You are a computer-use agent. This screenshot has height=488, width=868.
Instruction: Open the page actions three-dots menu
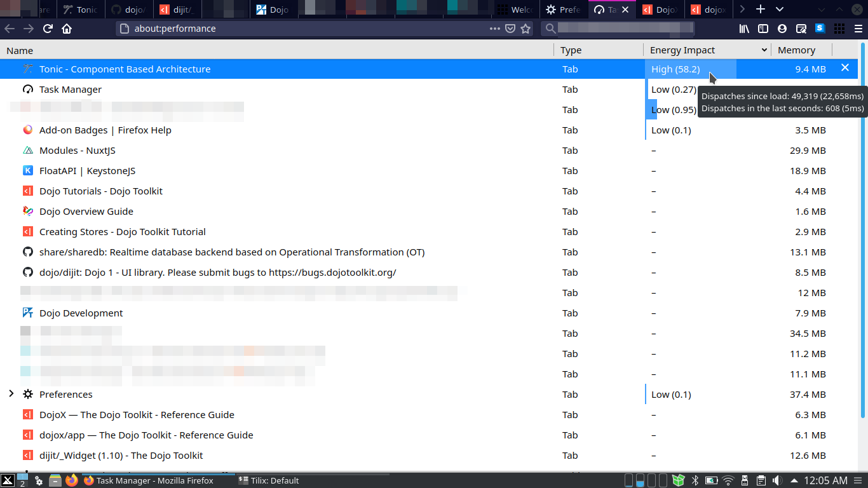click(495, 29)
